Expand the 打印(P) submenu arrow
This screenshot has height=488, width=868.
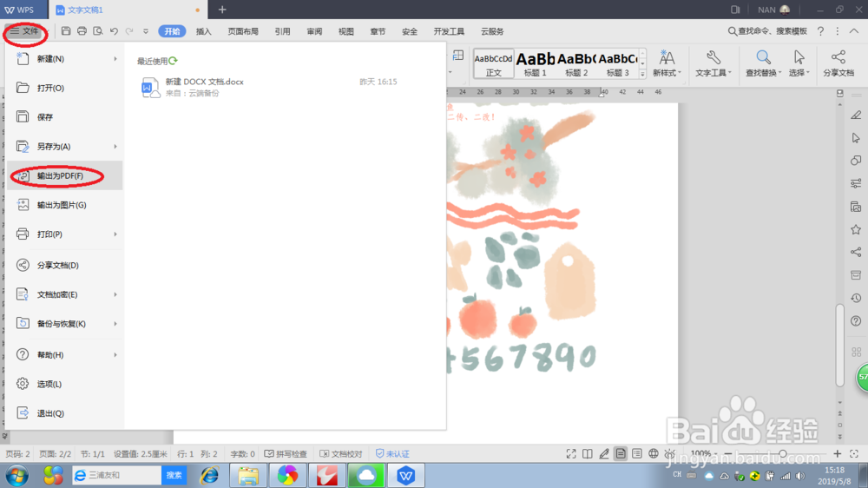[x=115, y=234]
